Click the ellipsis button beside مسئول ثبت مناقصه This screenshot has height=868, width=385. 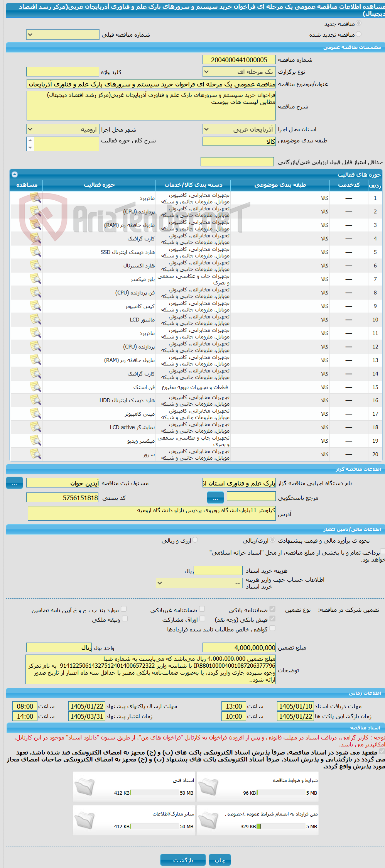point(14,483)
